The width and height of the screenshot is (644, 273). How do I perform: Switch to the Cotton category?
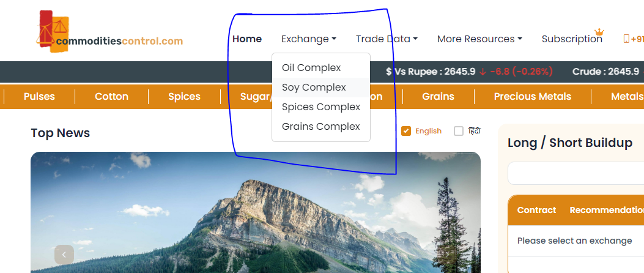coord(111,97)
